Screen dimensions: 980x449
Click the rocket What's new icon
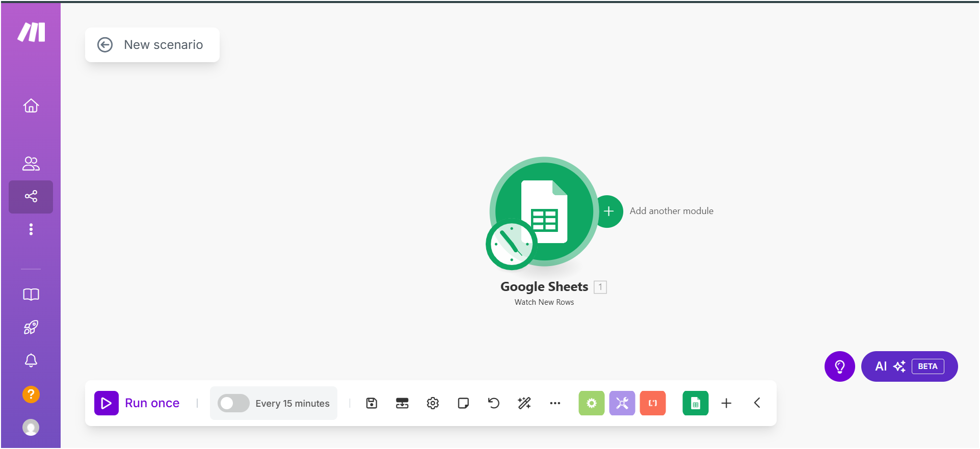31,327
